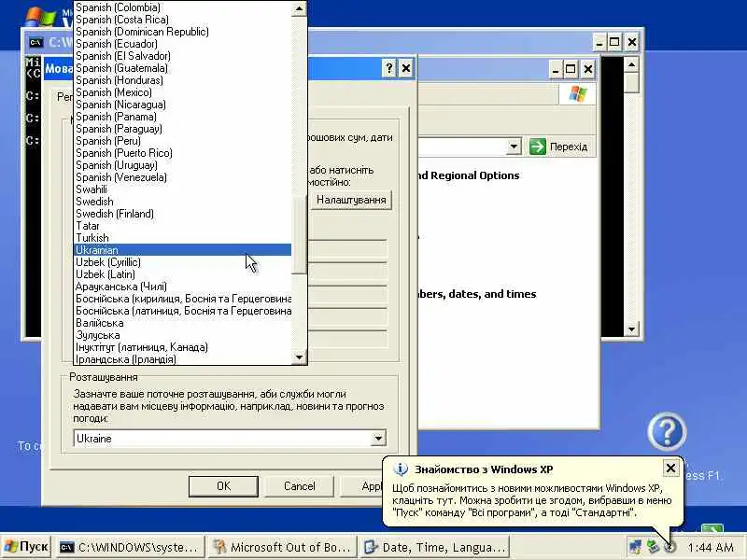This screenshot has width=747, height=560.
Task: Select Spanish (Nicaragua) entry
Action: [183, 105]
